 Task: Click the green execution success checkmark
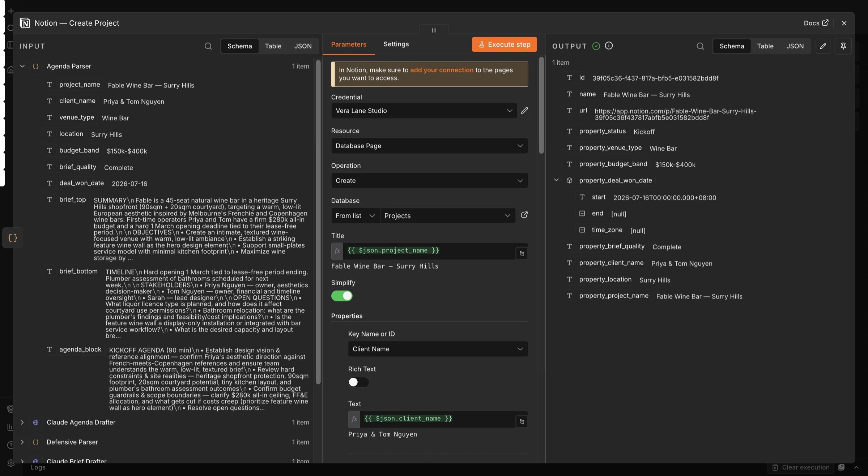pos(596,46)
